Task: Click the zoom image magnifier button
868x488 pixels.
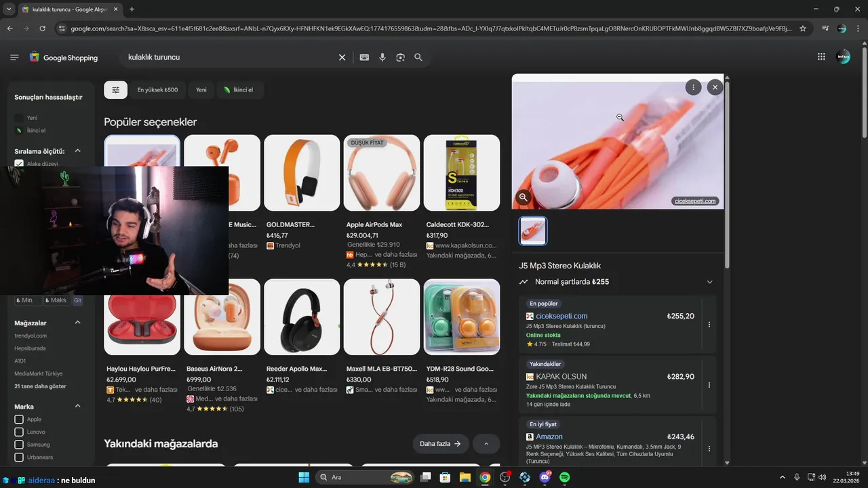Action: point(523,197)
